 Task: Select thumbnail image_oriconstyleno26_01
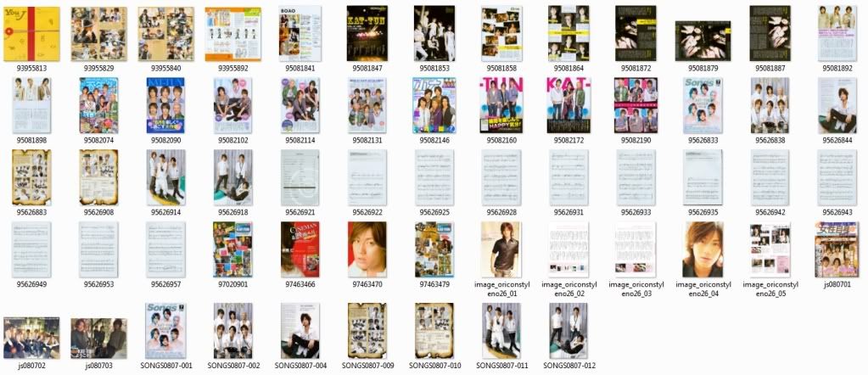[x=501, y=249]
